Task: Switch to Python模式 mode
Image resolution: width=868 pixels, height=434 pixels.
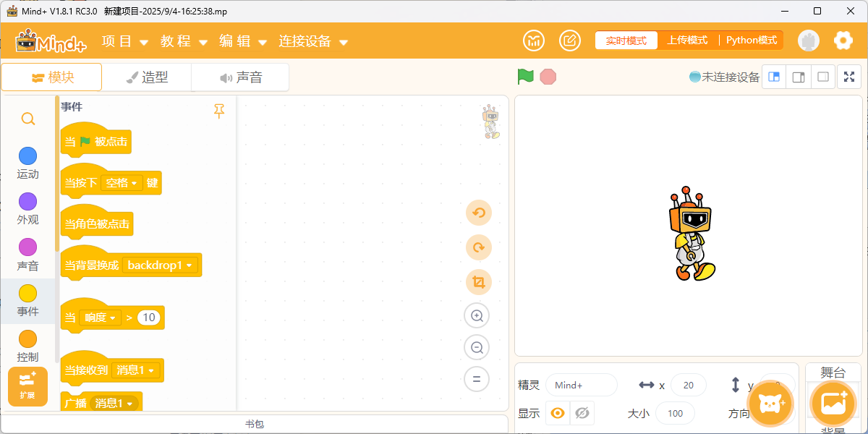Action: 751,41
